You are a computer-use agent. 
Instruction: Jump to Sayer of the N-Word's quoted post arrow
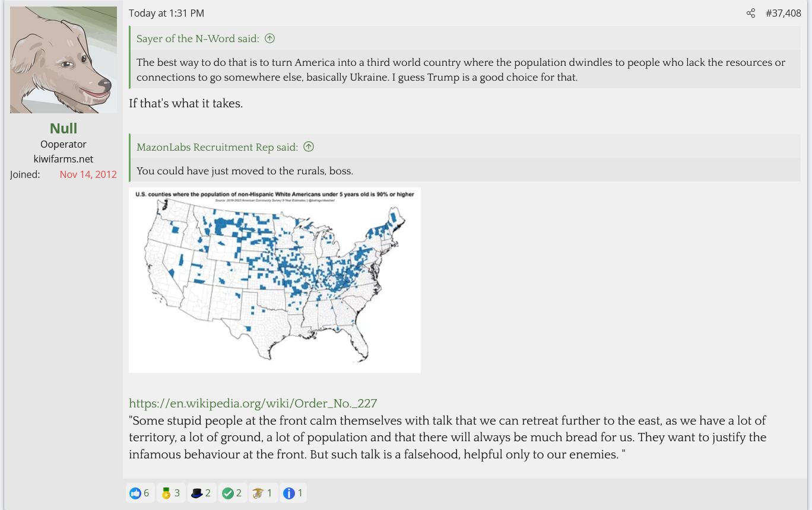(x=269, y=39)
